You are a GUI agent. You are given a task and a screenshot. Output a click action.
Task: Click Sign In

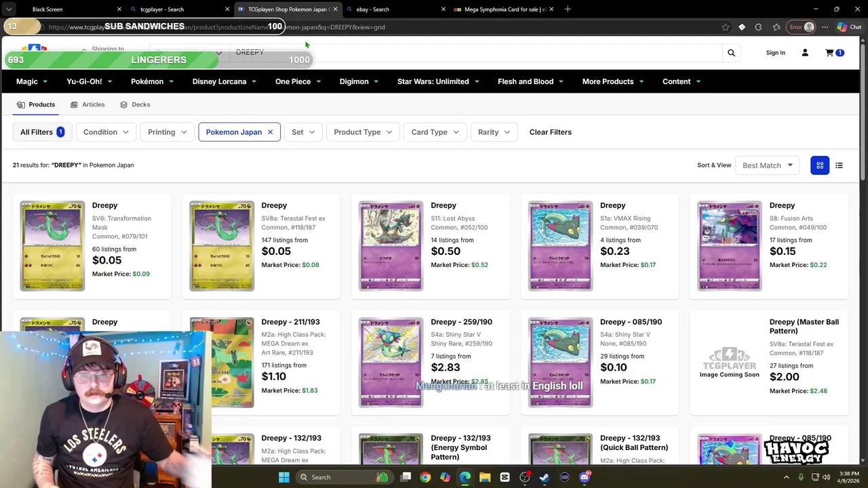(775, 53)
